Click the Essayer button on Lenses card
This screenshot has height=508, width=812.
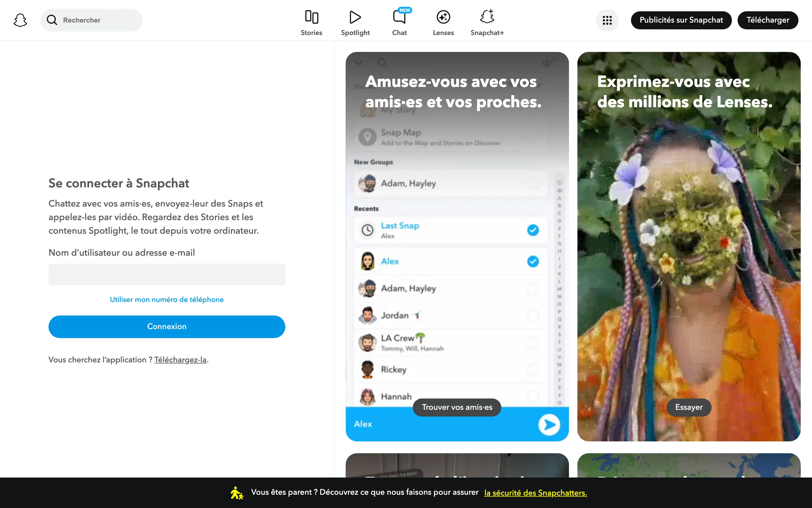pyautogui.click(x=689, y=407)
